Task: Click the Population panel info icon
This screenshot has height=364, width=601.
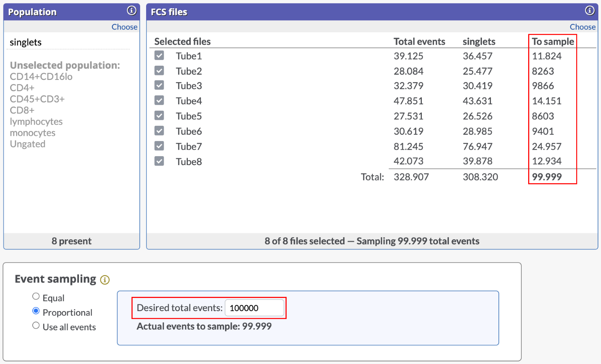Action: (x=131, y=11)
